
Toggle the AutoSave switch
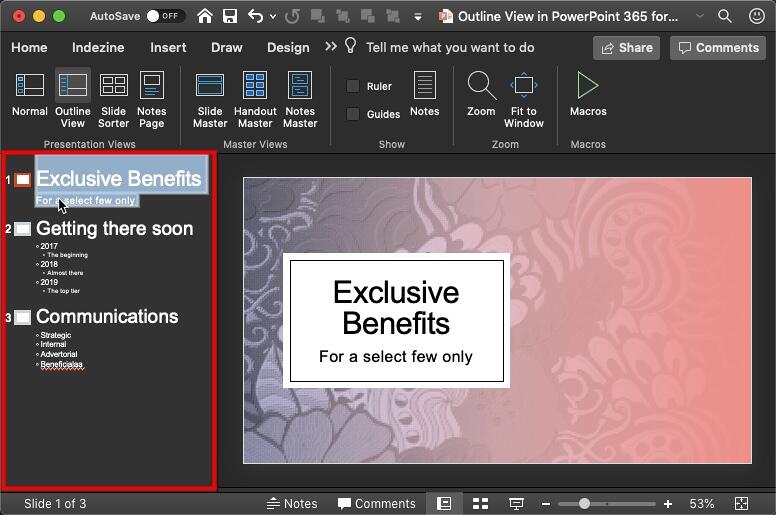click(166, 16)
